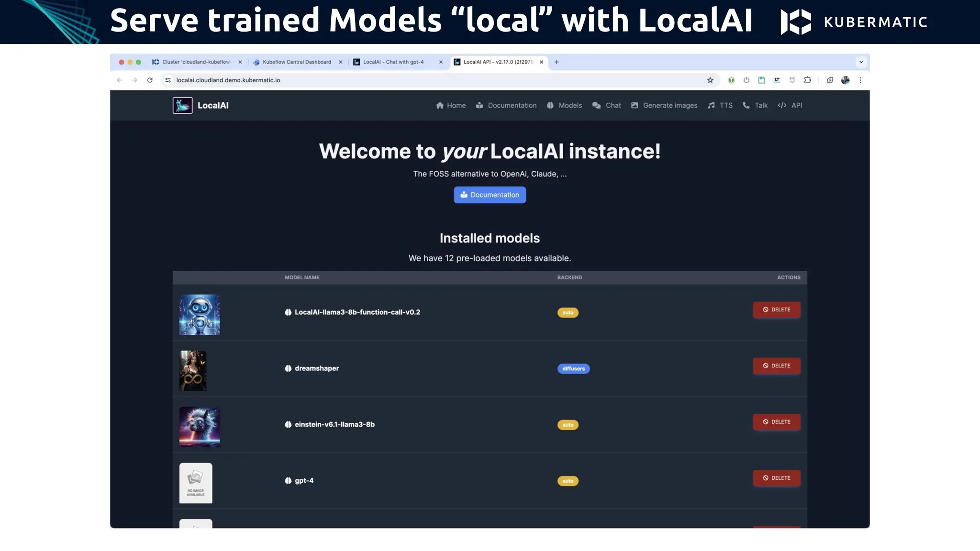Open the Chat page in navbar
This screenshot has width=980, height=551.
[x=606, y=106]
